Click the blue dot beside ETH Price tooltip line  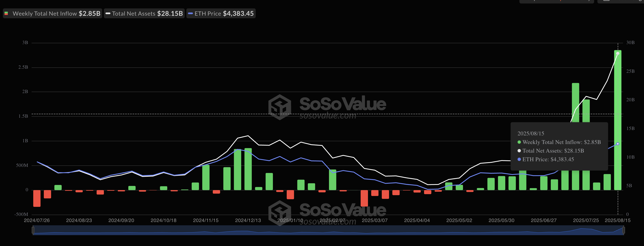[x=519, y=159]
